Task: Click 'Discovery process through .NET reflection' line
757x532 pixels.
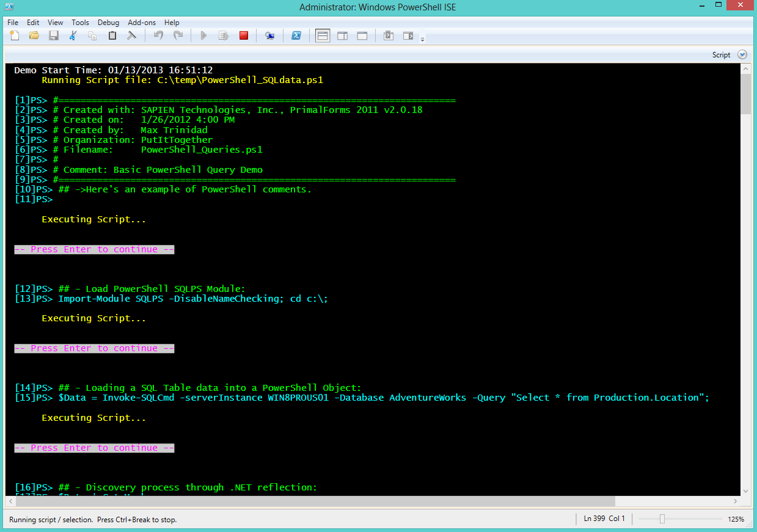Action: coord(166,487)
